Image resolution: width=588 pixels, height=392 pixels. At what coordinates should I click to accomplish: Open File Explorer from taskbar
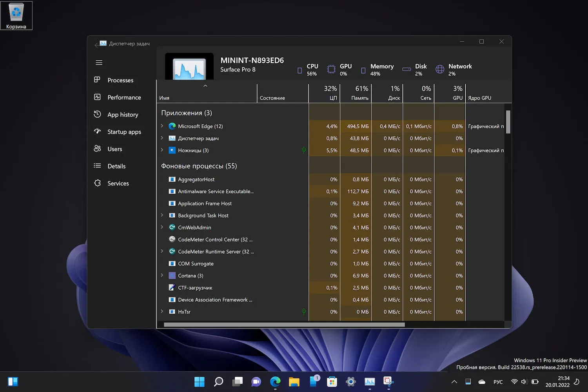pyautogui.click(x=294, y=381)
